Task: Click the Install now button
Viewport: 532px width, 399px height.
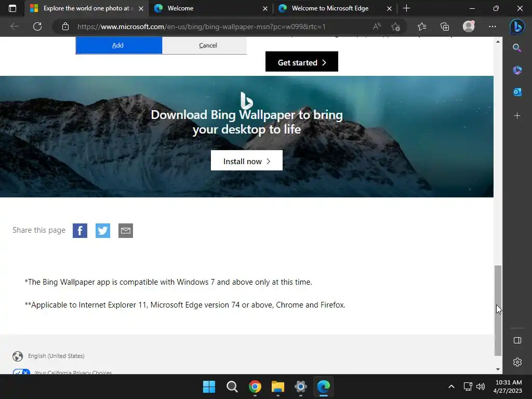Action: coord(247,161)
